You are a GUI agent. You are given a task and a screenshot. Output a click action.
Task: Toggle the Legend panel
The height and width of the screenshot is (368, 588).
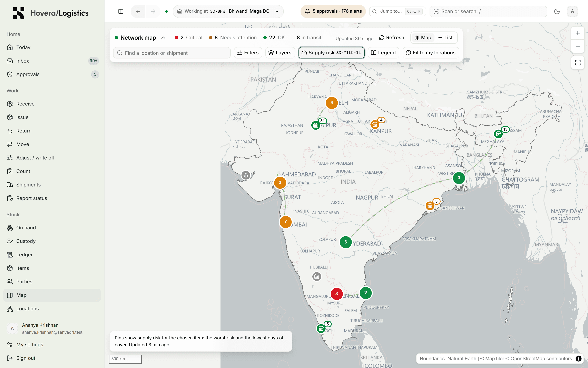tap(383, 53)
